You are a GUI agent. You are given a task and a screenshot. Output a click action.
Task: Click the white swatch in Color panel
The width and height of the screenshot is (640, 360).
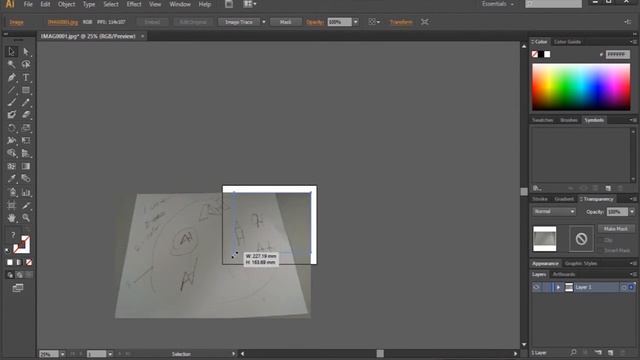547,54
